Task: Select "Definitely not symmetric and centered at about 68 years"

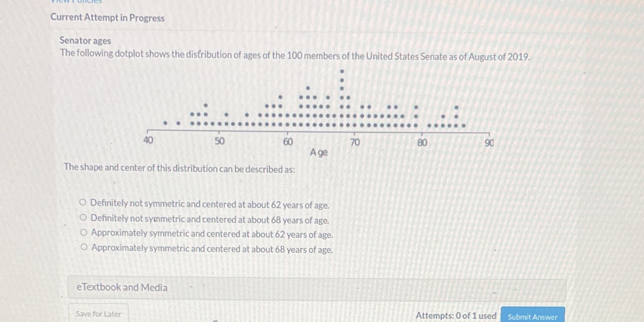Action: pyautogui.click(x=83, y=219)
